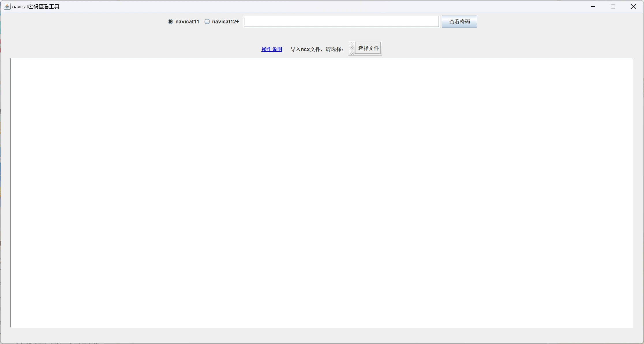Click the window title 'navicat密码查看工具'
This screenshot has width=644, height=344.
(36, 6)
